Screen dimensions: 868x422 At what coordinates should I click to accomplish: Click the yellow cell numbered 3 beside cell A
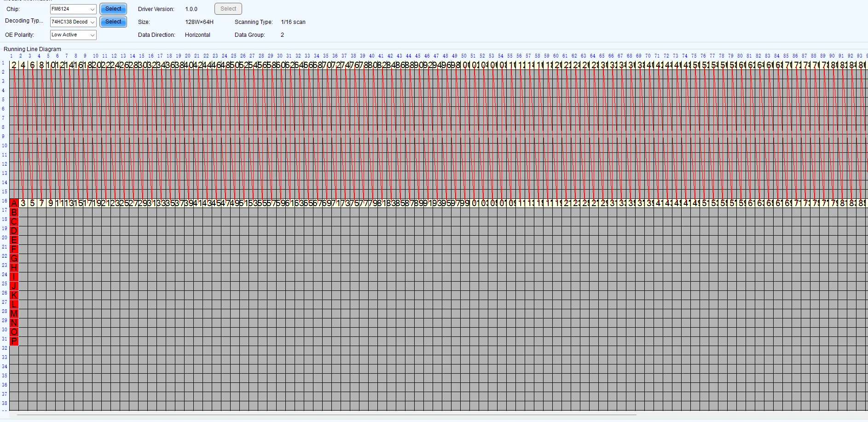click(x=23, y=203)
